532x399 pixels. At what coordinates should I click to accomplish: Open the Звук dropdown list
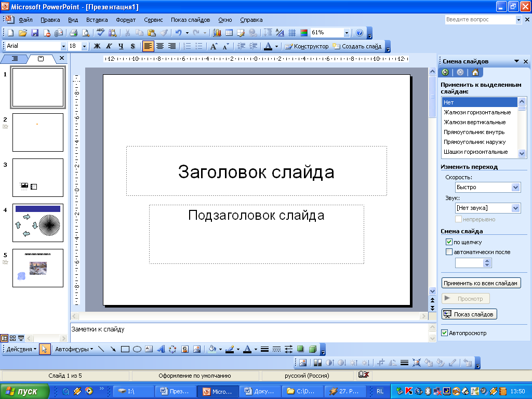(x=515, y=208)
